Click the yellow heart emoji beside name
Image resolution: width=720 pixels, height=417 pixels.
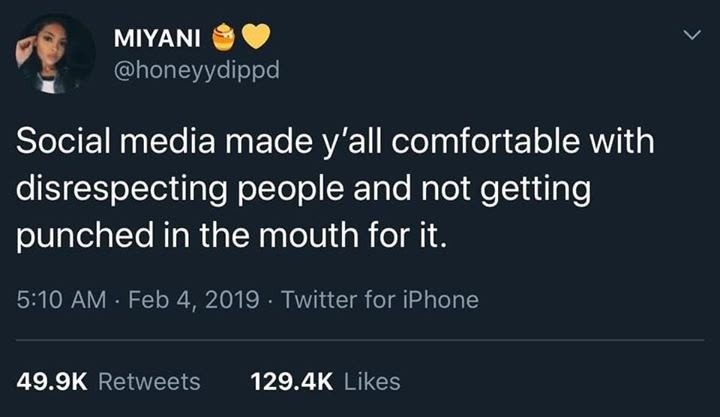(257, 37)
